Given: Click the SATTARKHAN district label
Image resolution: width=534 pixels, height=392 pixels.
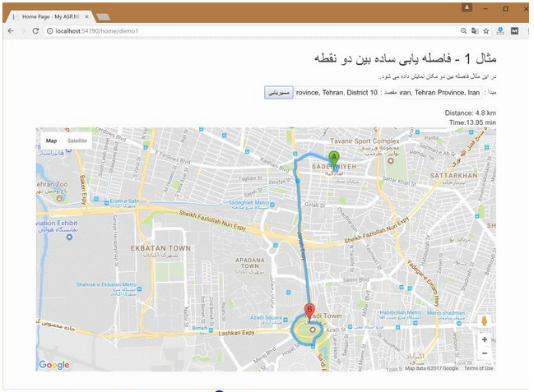Looking at the screenshot, I should tap(453, 176).
